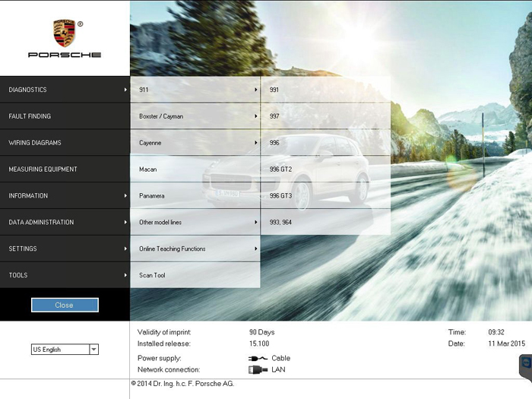Image resolution: width=532 pixels, height=399 pixels.
Task: Expand the 911 submenu arrow
Action: (256, 90)
